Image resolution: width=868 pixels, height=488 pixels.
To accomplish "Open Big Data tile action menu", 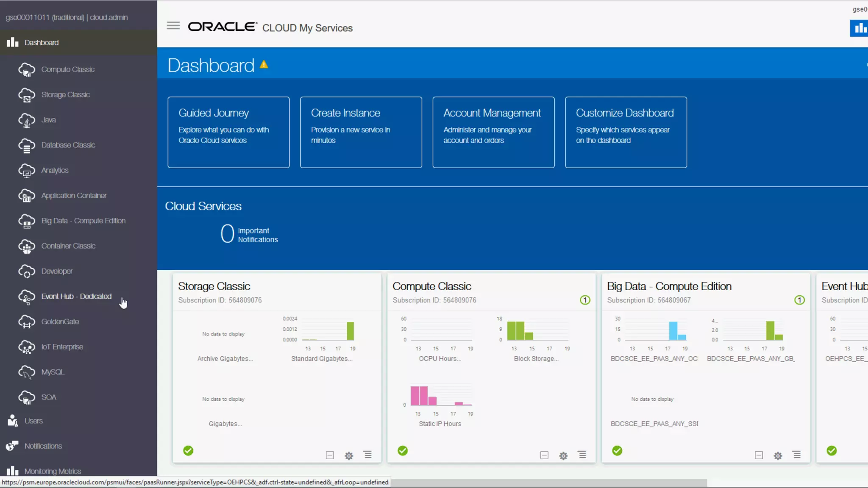I will [796, 455].
